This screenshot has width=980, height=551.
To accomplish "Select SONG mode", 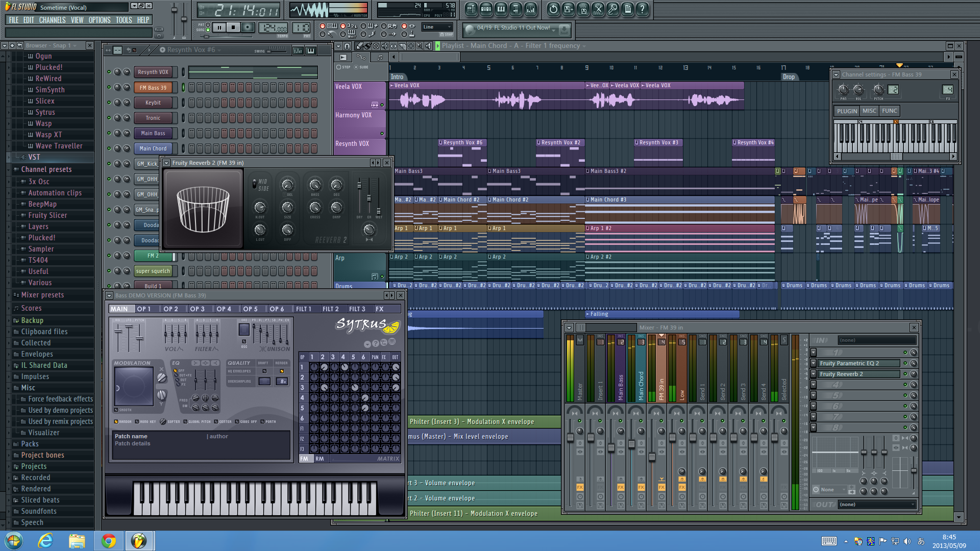I will pos(207,30).
